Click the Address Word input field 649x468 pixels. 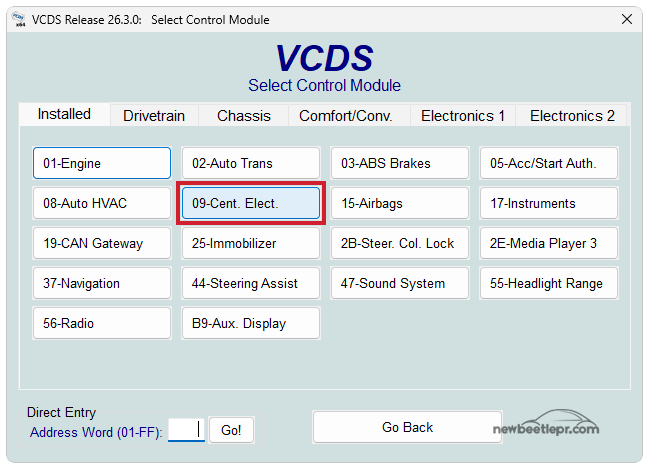(x=186, y=430)
